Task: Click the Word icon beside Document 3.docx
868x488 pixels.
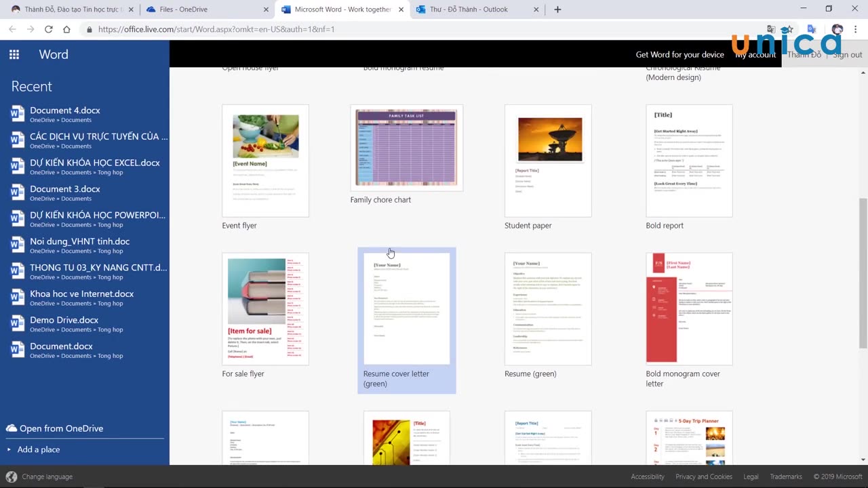Action: [18, 192]
